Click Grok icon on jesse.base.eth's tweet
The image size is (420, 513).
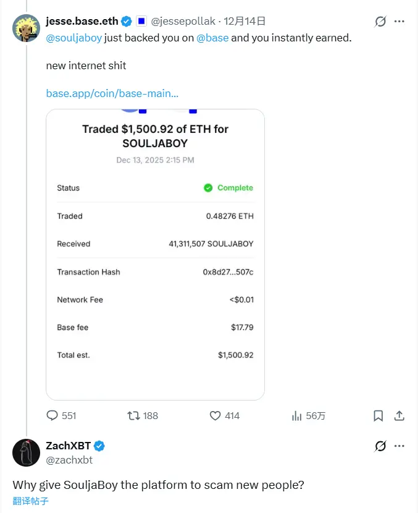pos(380,22)
